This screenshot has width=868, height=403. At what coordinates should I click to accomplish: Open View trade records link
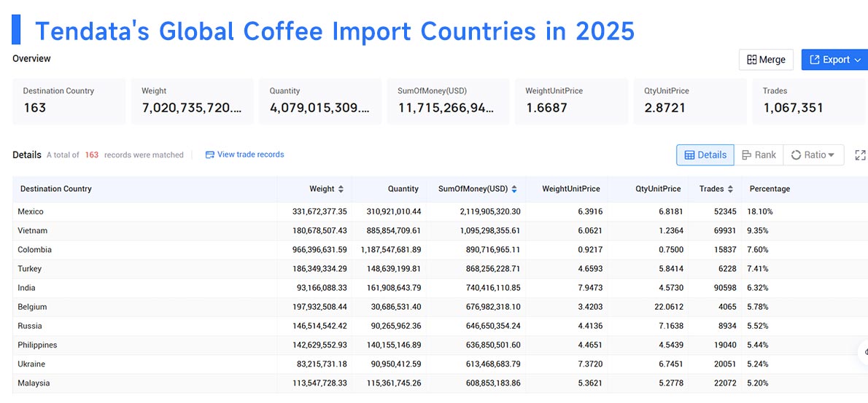(x=244, y=154)
